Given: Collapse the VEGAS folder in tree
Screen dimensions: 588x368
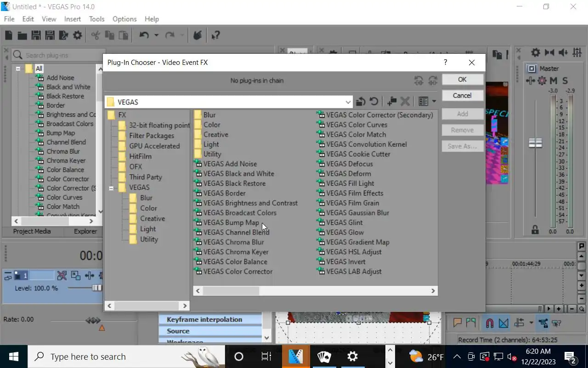Looking at the screenshot, I should coord(111,188).
